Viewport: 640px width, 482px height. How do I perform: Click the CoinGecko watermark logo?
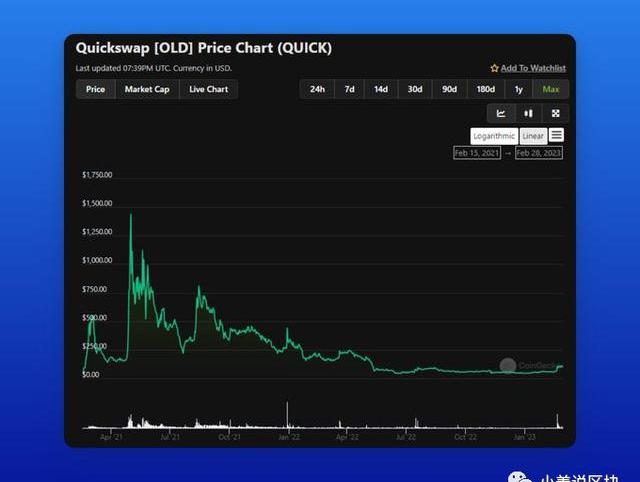(x=508, y=366)
